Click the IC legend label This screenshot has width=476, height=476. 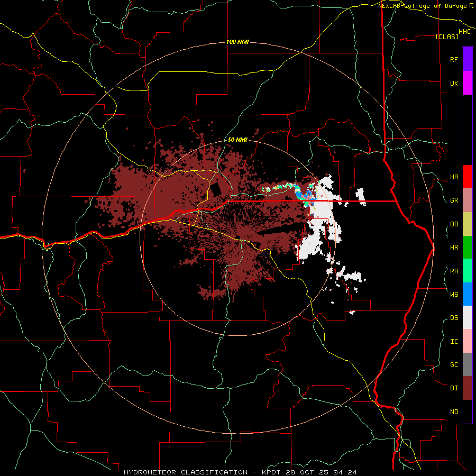pyautogui.click(x=454, y=342)
